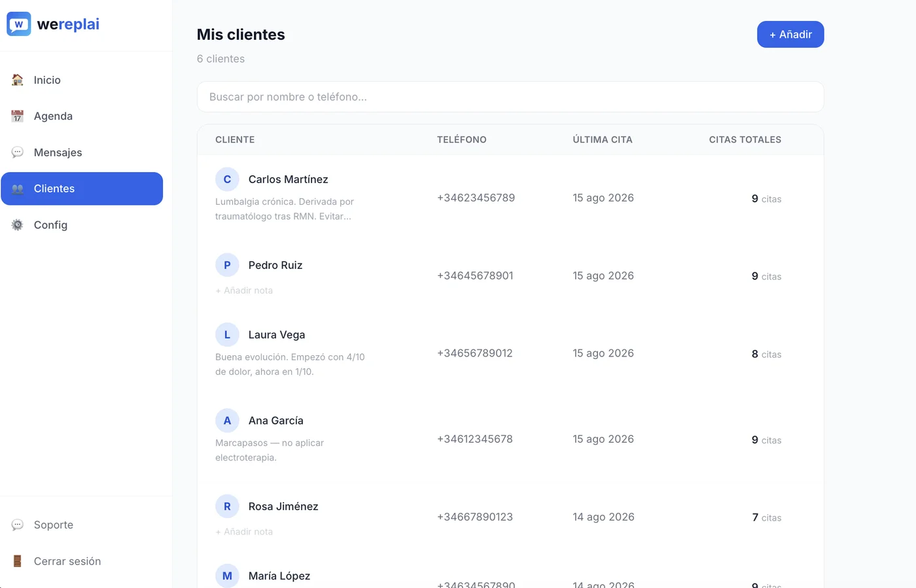This screenshot has height=588, width=916.
Task: Open the Rosa Jiménez client name
Action: click(283, 506)
